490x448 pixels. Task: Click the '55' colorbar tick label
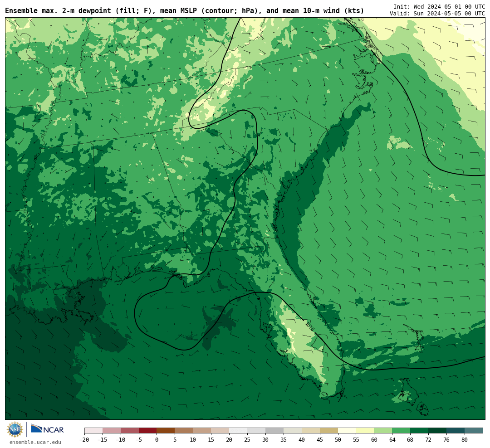tap(356, 440)
